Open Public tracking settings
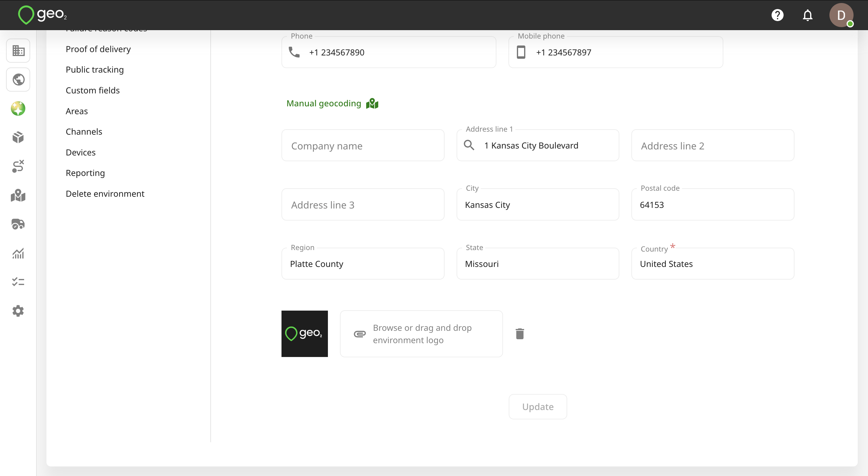 95,70
